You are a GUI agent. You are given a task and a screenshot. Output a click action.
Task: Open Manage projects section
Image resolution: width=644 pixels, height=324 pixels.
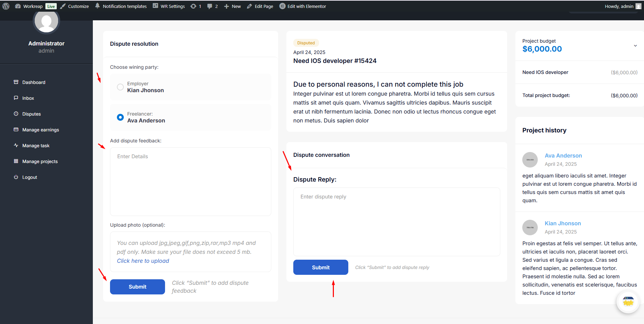pyautogui.click(x=40, y=161)
